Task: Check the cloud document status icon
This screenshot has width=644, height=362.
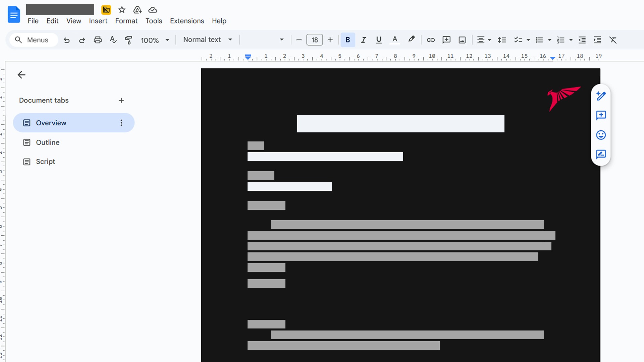Action: [153, 10]
